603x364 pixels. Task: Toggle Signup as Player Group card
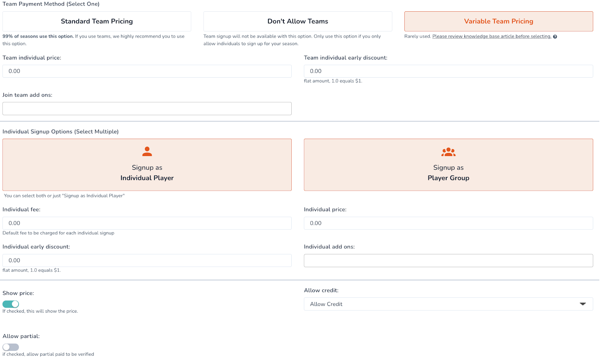pyautogui.click(x=448, y=165)
